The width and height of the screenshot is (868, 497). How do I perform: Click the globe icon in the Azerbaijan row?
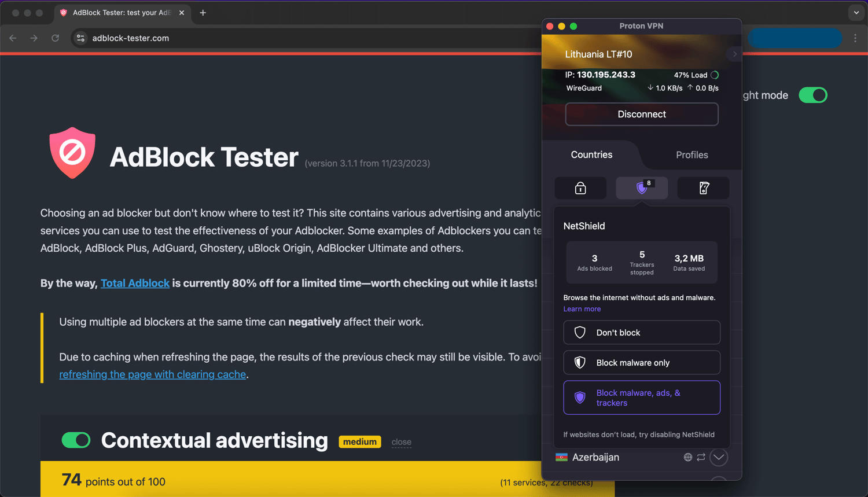coord(688,457)
